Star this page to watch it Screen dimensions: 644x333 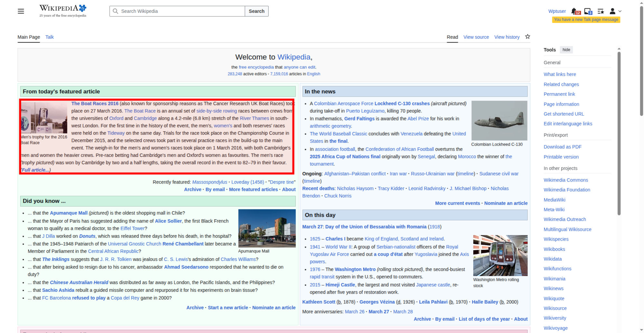point(527,37)
